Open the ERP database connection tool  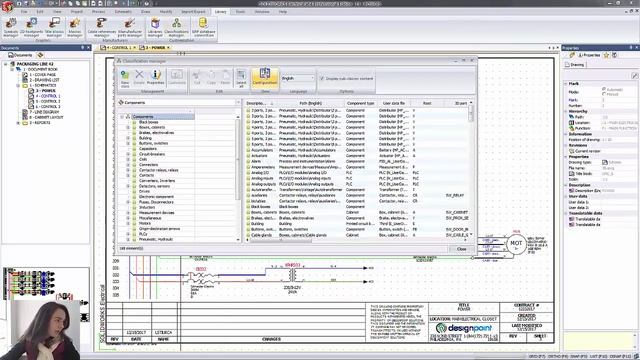coord(203,27)
